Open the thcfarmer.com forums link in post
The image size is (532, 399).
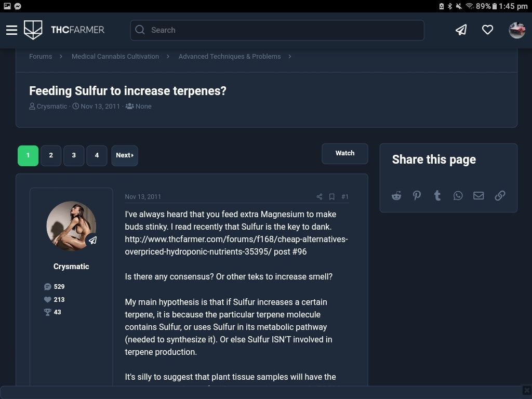(236, 245)
